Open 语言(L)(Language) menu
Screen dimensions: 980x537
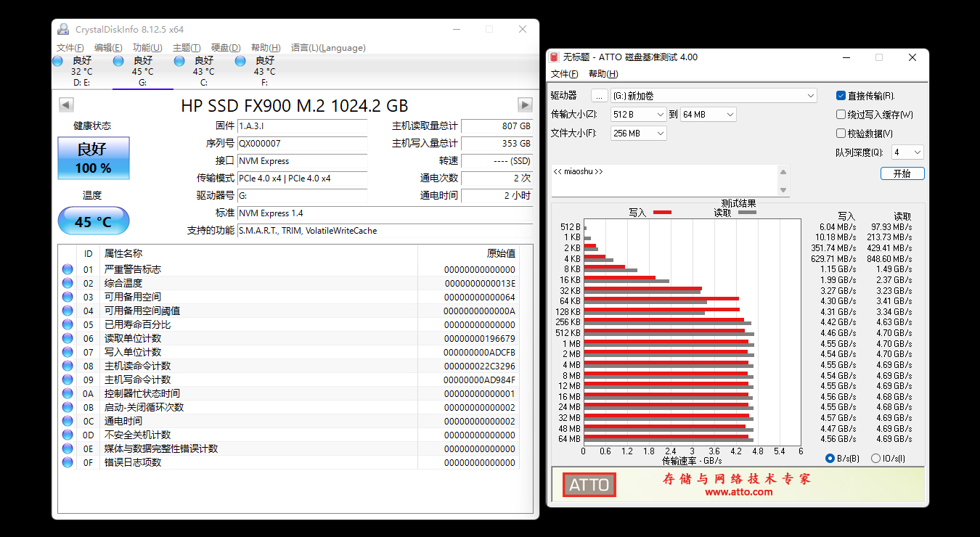[x=328, y=48]
